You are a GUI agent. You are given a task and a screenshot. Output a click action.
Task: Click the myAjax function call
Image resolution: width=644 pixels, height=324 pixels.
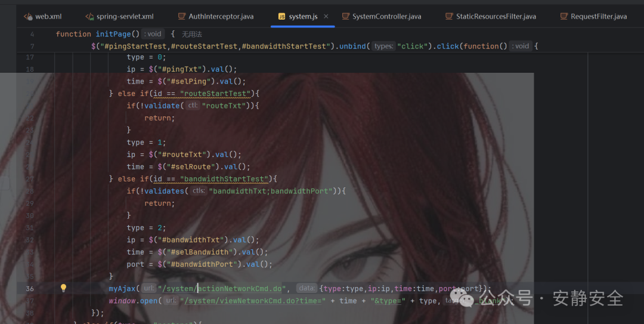[122, 289]
